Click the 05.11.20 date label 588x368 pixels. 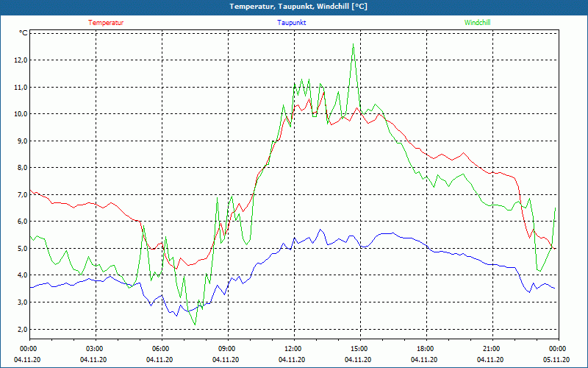[556, 360]
